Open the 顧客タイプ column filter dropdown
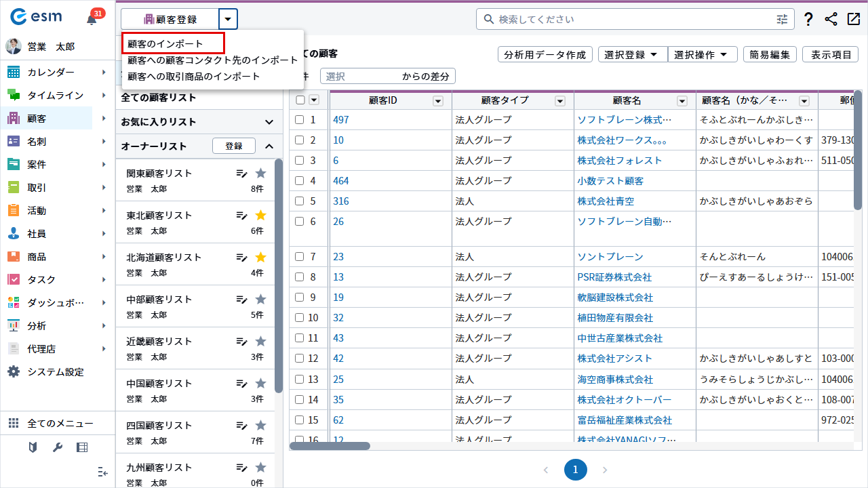Image resolution: width=868 pixels, height=488 pixels. pos(560,101)
